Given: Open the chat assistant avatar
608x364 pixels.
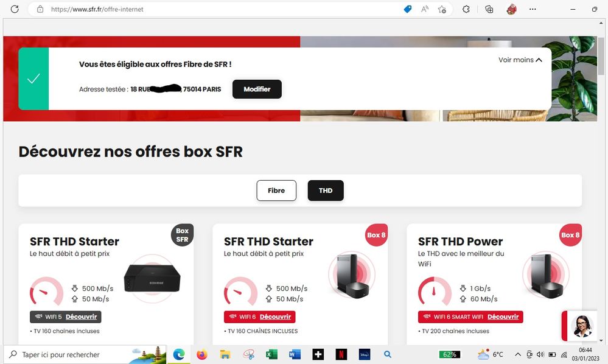Looking at the screenshot, I should pyautogui.click(x=582, y=326).
